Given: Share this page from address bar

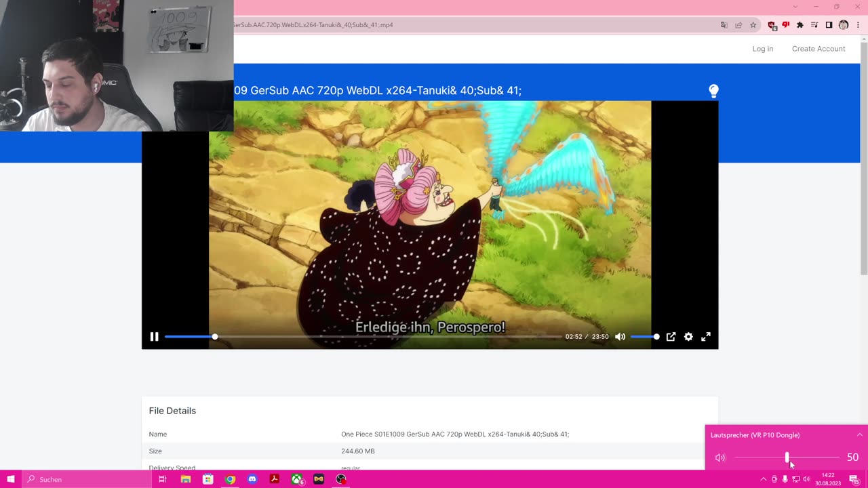Looking at the screenshot, I should point(738,25).
